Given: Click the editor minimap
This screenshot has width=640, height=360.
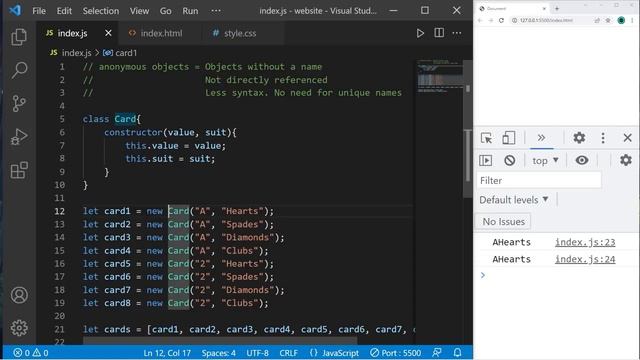Looking at the screenshot, I should tap(440, 76).
